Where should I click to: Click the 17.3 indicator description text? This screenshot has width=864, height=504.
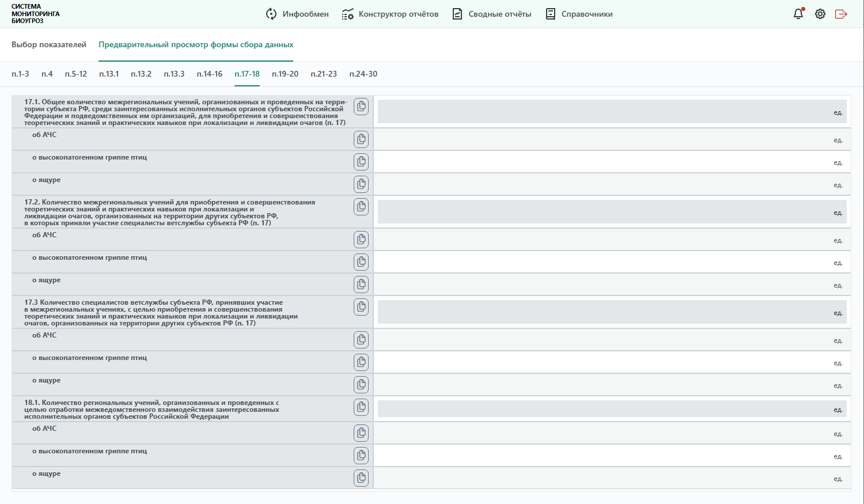(x=161, y=313)
